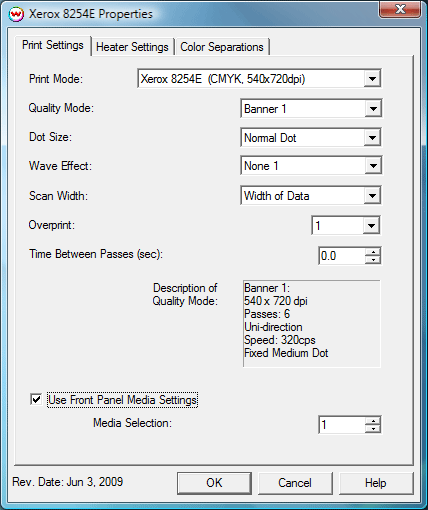Image resolution: width=428 pixels, height=510 pixels.
Task: Click the 'Media Selection:' label
Action: tap(132, 423)
